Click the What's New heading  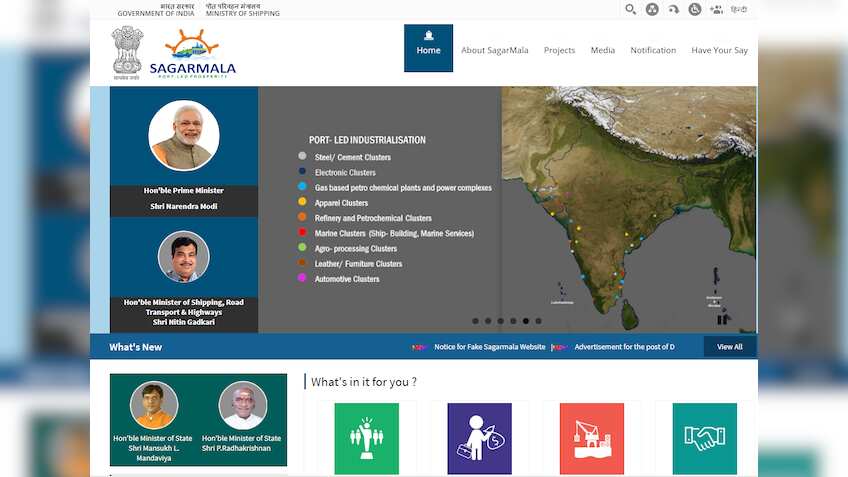[x=136, y=347]
